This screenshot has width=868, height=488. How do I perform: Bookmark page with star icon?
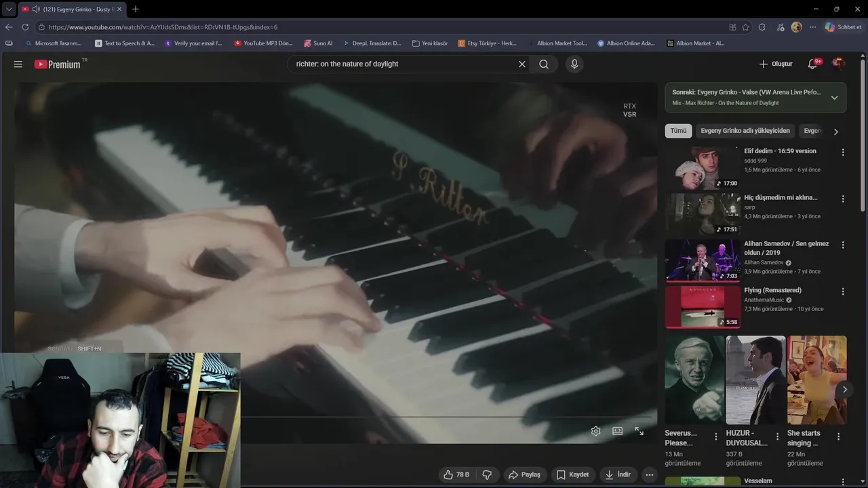(x=746, y=27)
